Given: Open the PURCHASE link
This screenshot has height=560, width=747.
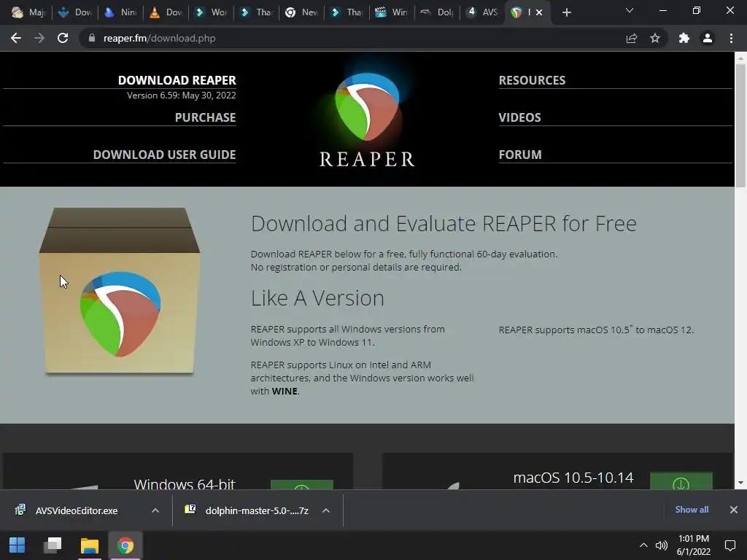Looking at the screenshot, I should pos(205,117).
